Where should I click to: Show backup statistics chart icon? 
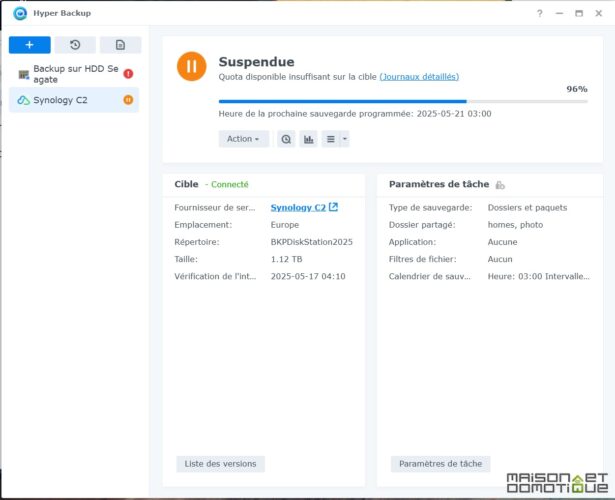[309, 139]
